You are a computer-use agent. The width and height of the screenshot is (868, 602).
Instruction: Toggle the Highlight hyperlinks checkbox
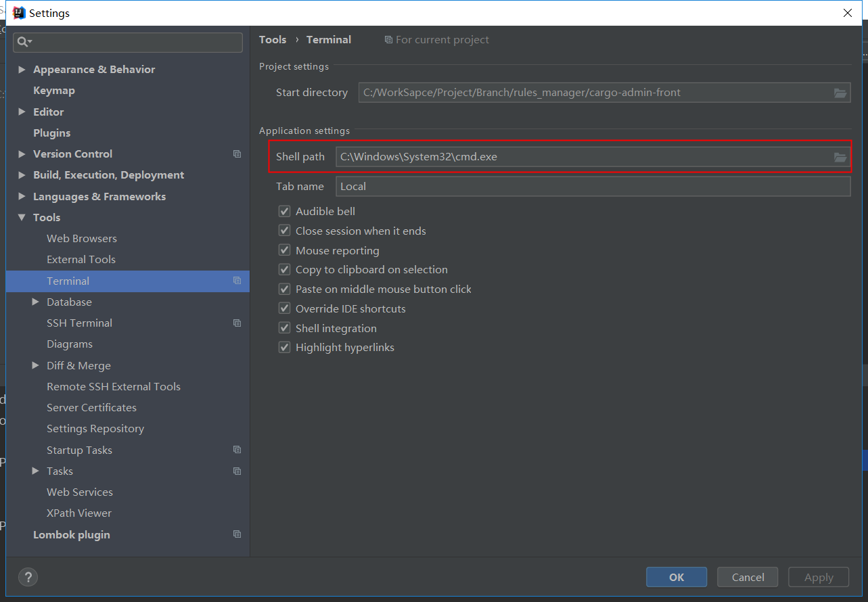[284, 347]
